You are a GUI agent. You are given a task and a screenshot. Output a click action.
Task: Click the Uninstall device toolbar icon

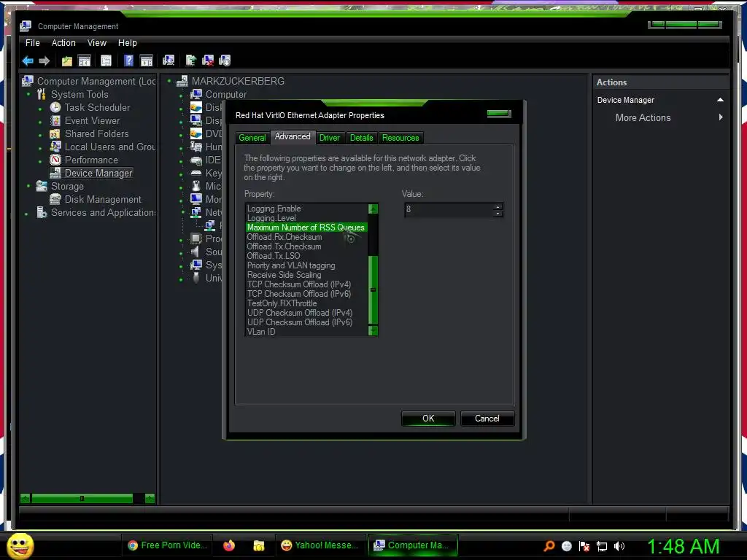pos(225,61)
